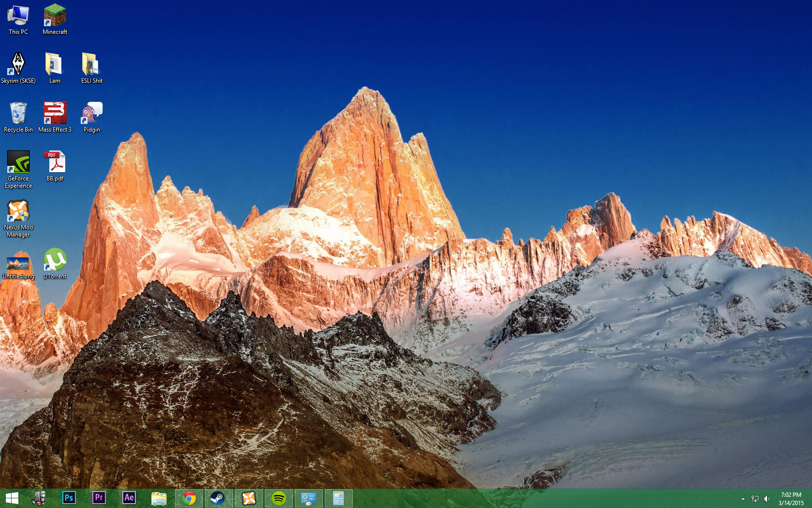812x508 pixels.
Task: Switch to Calculator in the taskbar
Action: click(x=338, y=498)
